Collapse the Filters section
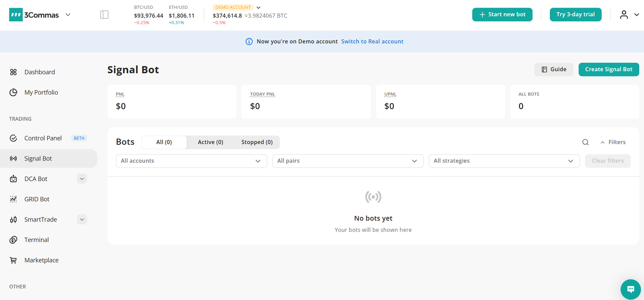The width and height of the screenshot is (644, 300). click(613, 142)
